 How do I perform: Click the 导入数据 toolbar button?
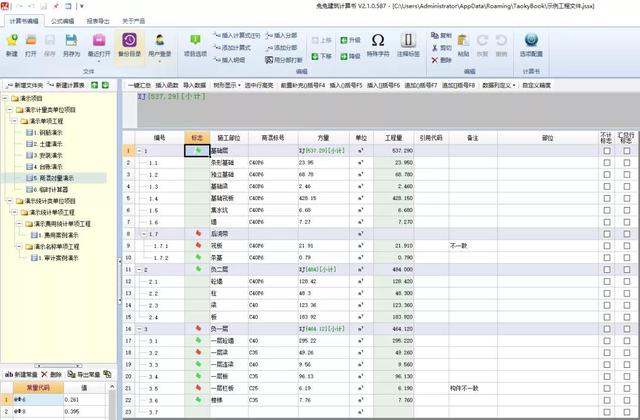194,85
